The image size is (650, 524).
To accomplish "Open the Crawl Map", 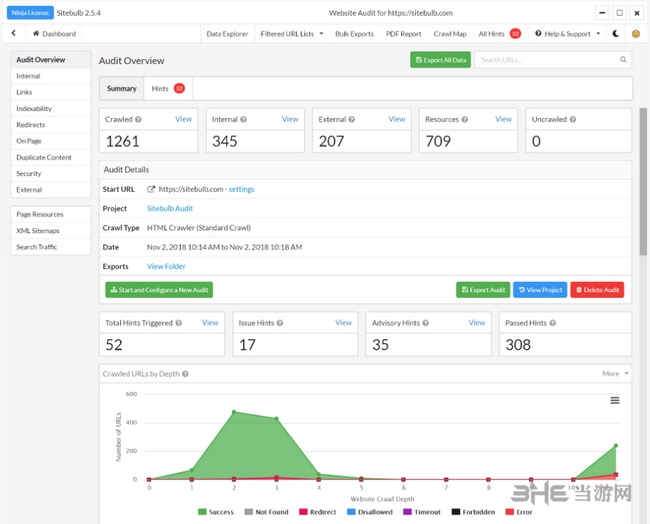I will tap(450, 34).
